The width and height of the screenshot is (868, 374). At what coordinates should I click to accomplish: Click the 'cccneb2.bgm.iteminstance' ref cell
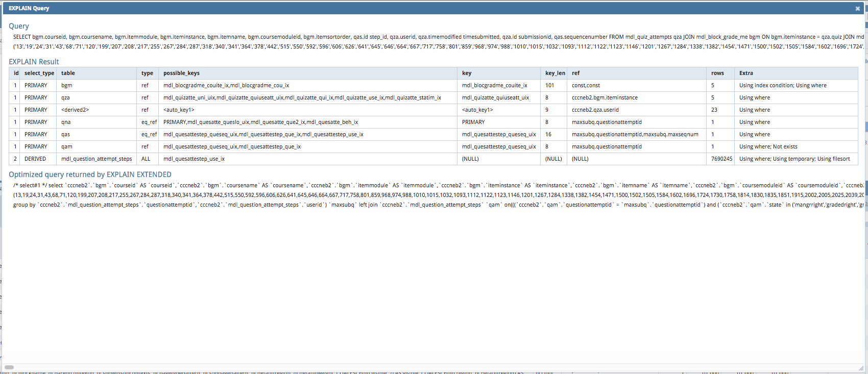point(637,97)
